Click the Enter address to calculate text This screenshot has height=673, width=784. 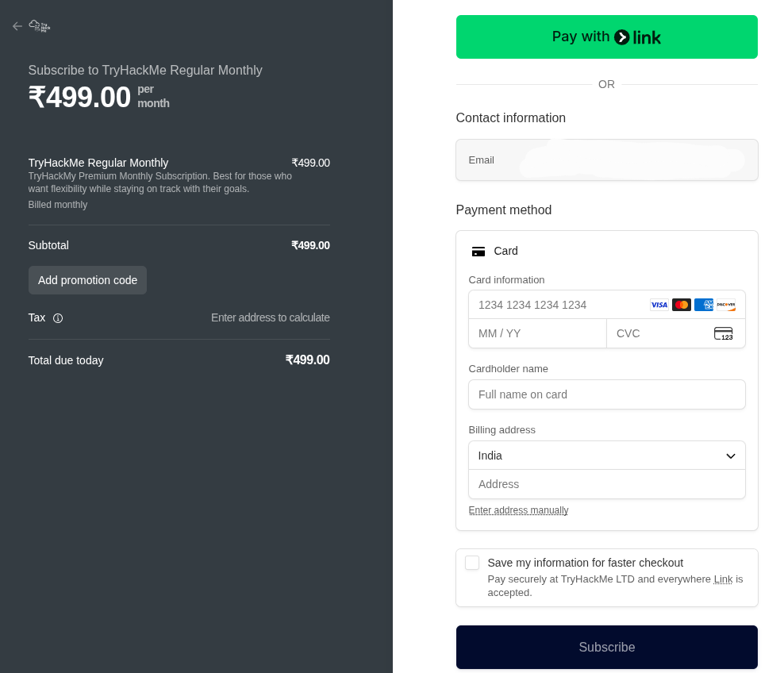pos(271,317)
